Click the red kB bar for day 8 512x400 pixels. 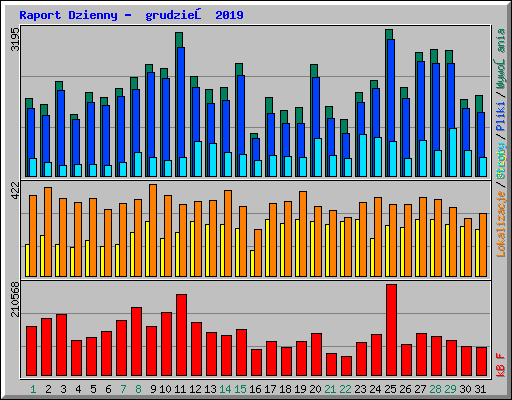pyautogui.click(x=137, y=342)
